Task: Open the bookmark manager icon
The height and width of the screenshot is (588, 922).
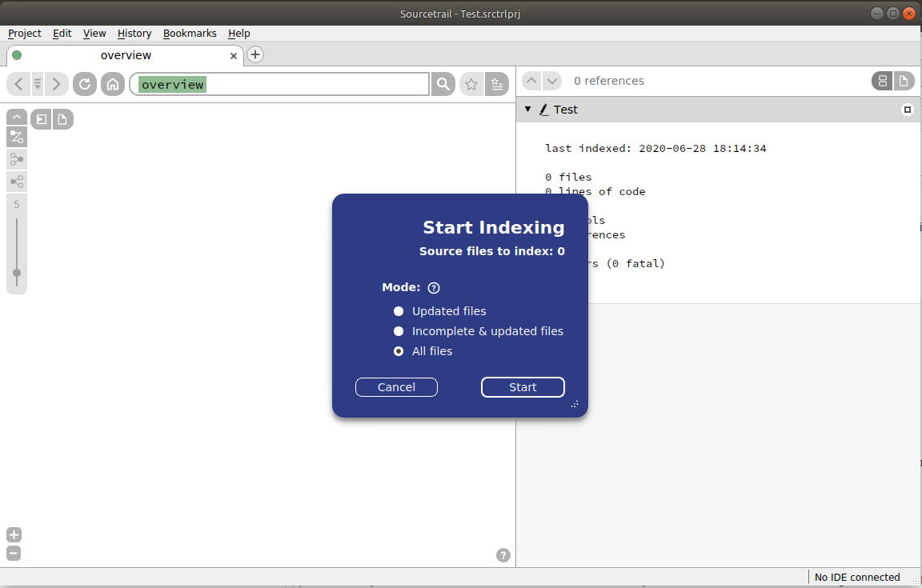Action: point(497,83)
